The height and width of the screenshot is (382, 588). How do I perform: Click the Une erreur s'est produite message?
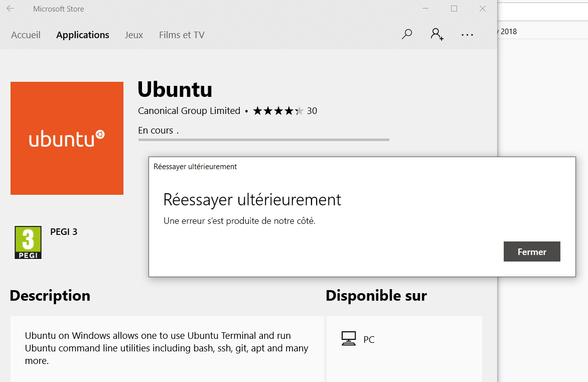(x=239, y=221)
